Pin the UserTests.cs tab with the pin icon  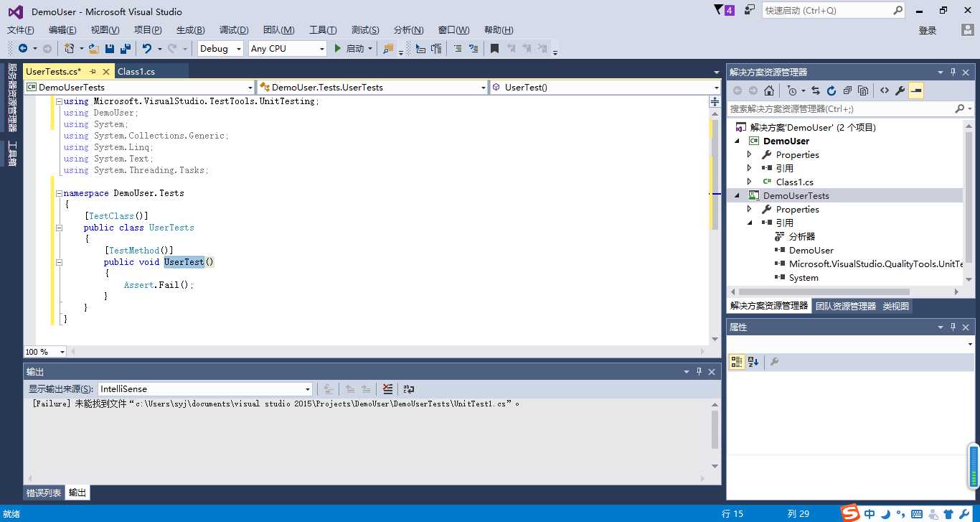[93, 71]
